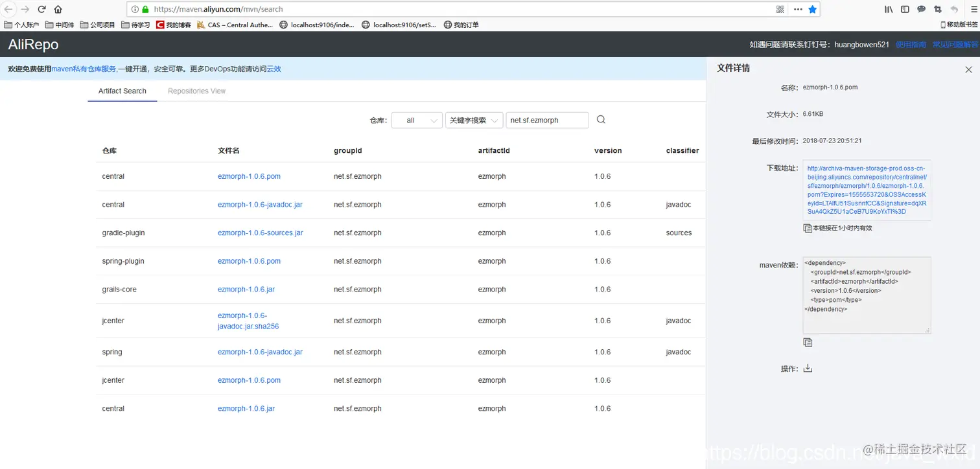Open the 公司项目 bookmark folder

97,25
